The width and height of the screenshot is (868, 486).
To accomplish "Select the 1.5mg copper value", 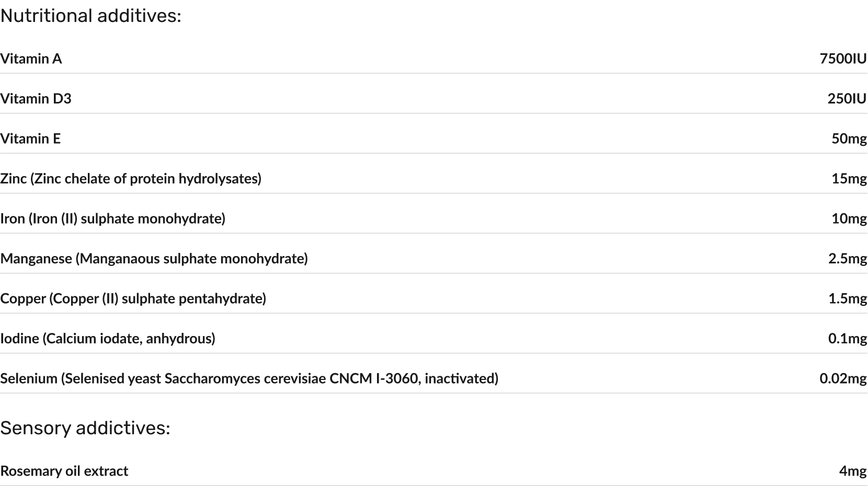I will 848,298.
